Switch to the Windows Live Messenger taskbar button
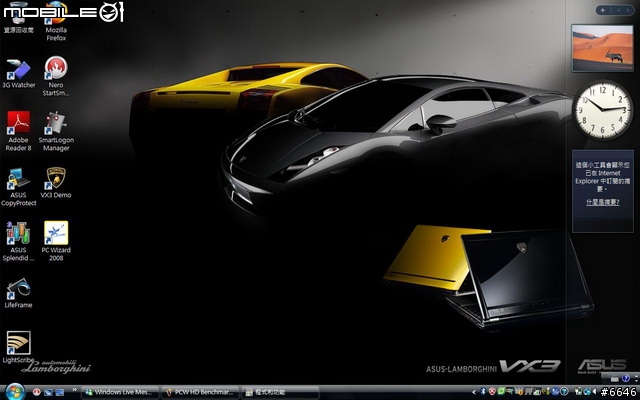This screenshot has width=640, height=400. [x=120, y=393]
